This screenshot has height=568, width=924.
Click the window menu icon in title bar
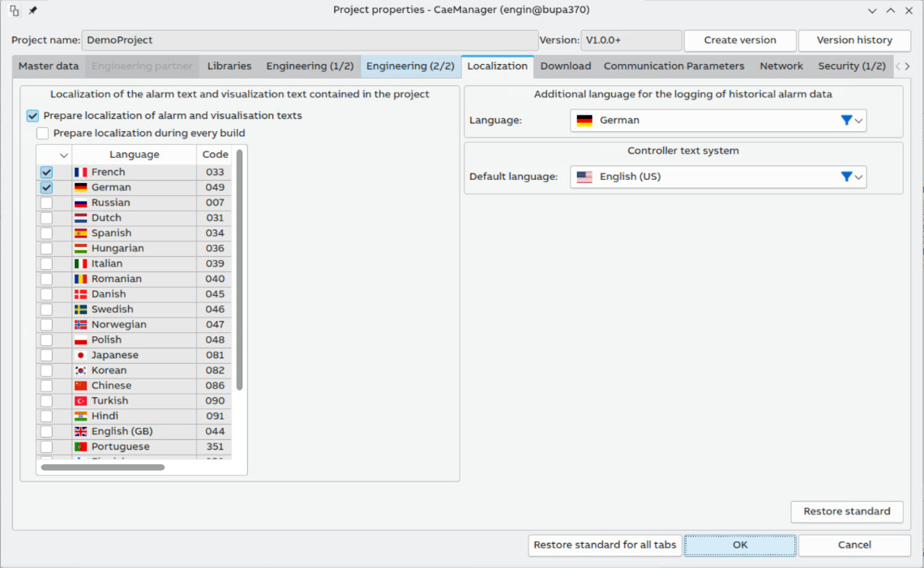(15, 11)
